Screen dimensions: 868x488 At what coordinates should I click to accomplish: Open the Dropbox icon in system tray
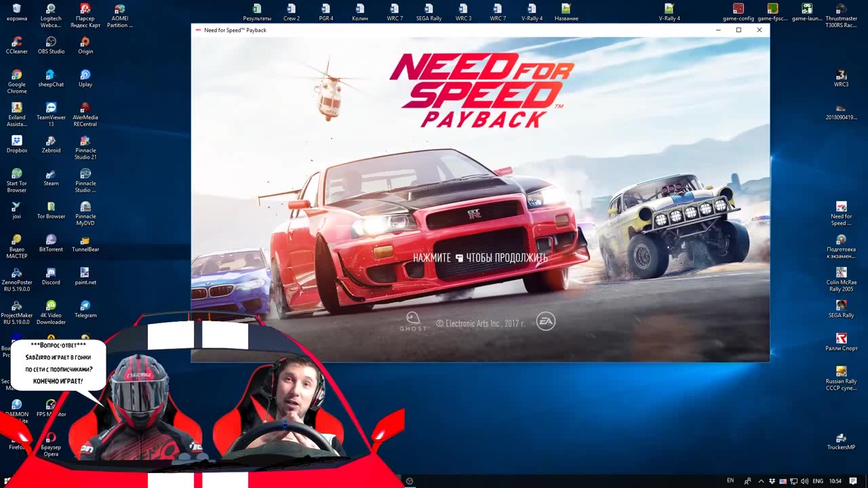pyautogui.click(x=772, y=481)
